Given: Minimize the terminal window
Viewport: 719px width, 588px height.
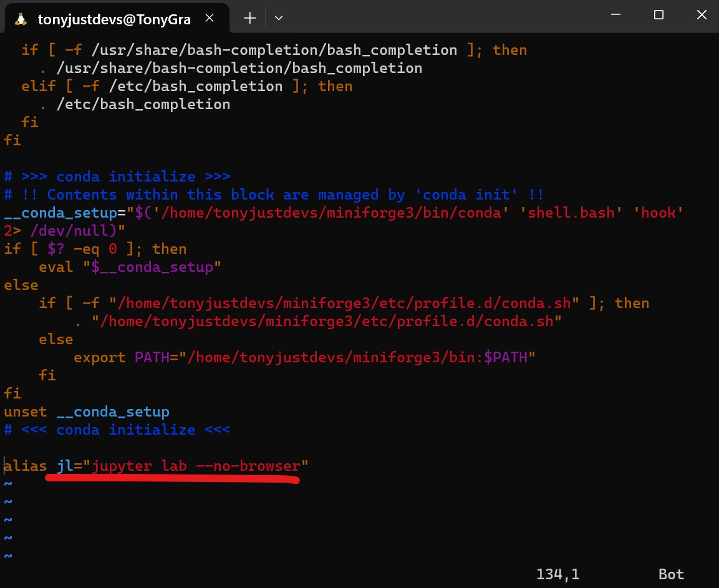Looking at the screenshot, I should pos(616,15).
